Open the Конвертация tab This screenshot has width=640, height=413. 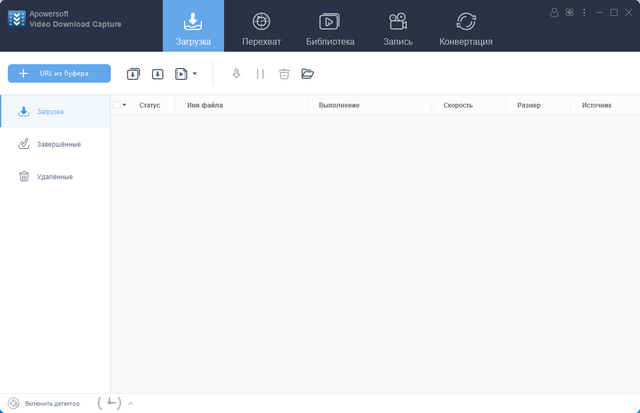tap(465, 27)
